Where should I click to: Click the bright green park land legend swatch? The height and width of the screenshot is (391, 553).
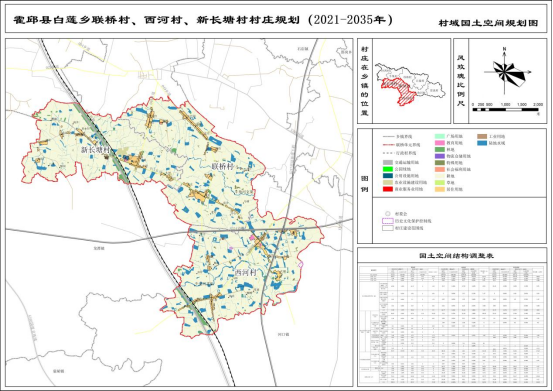pos(388,169)
